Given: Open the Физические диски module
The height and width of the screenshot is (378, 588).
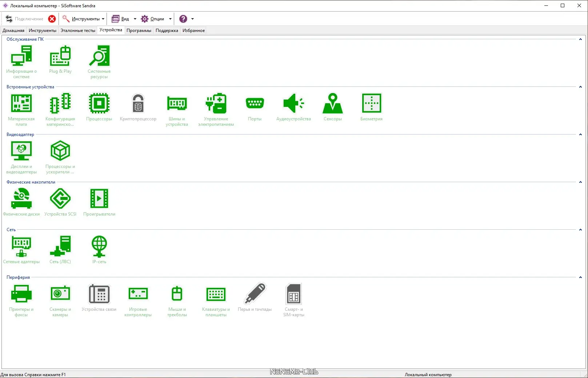Looking at the screenshot, I should [x=21, y=202].
